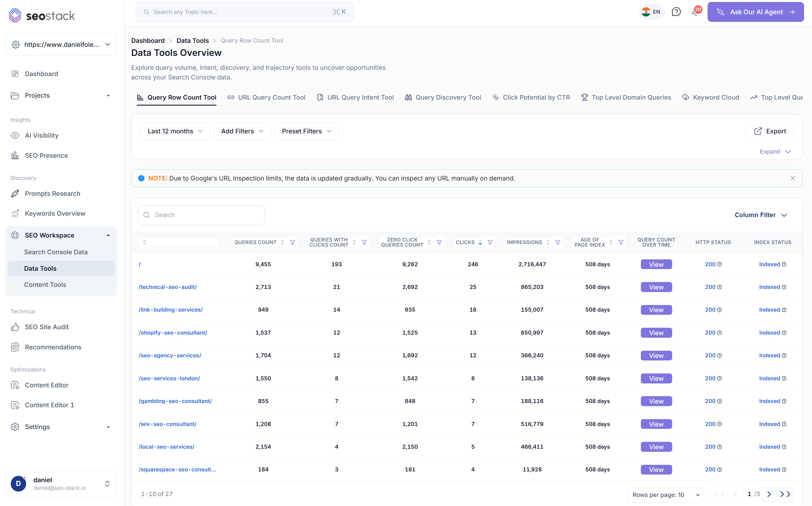Image resolution: width=812 pixels, height=506 pixels.
Task: Open the site selector dropdown https://www.danielfole...
Action: pyautogui.click(x=61, y=45)
